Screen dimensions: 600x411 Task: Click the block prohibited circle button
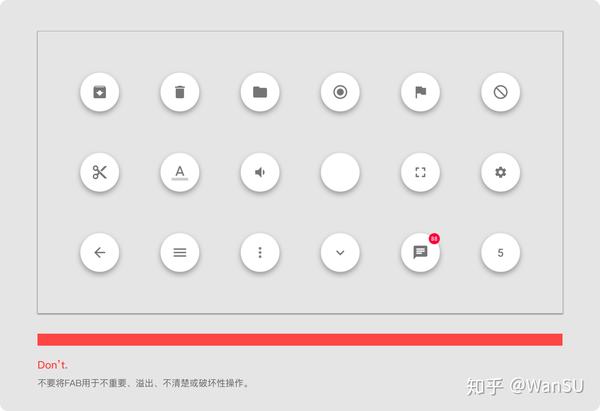(501, 92)
